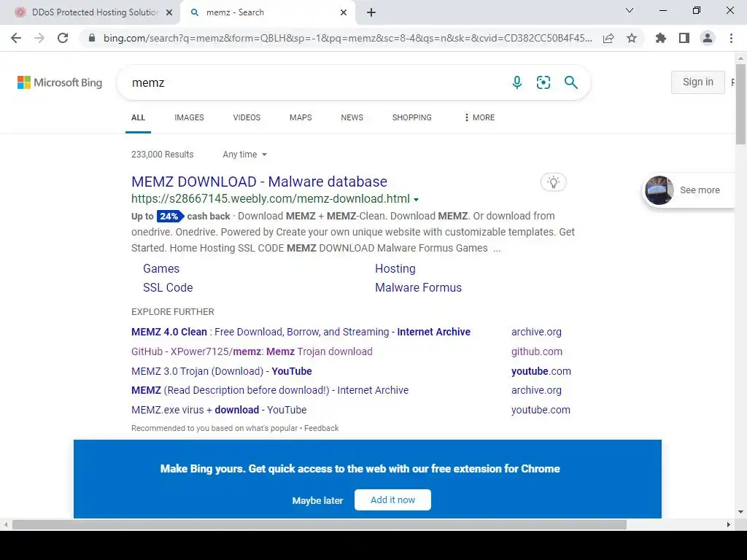Screen dimensions: 747x560
Task: Open MEMZ.exe virus + download YouTube link
Action: pos(219,410)
